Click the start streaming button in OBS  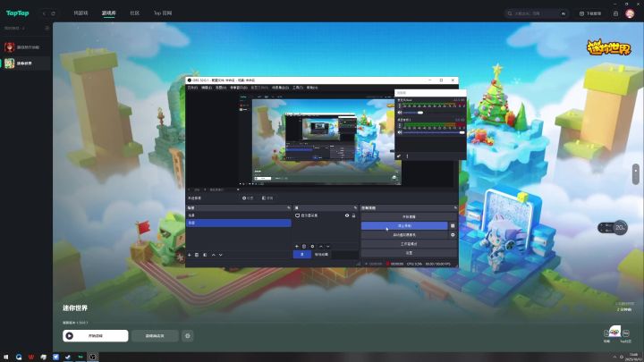tap(409, 216)
